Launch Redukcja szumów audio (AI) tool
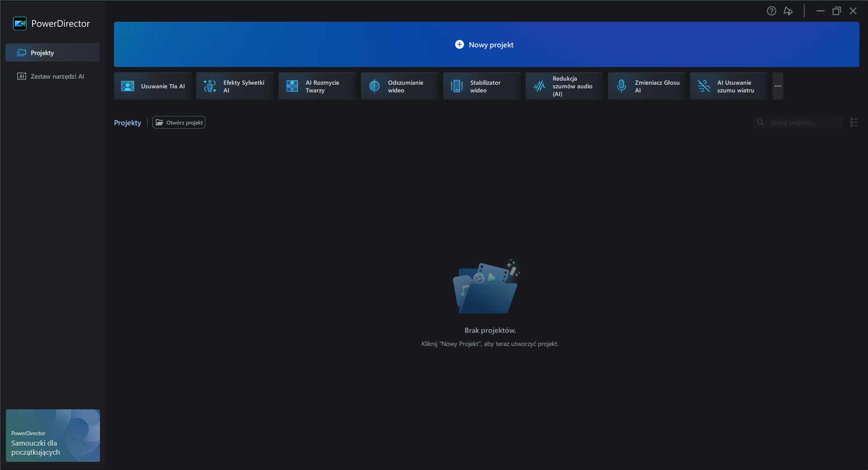The image size is (868, 470). click(564, 86)
